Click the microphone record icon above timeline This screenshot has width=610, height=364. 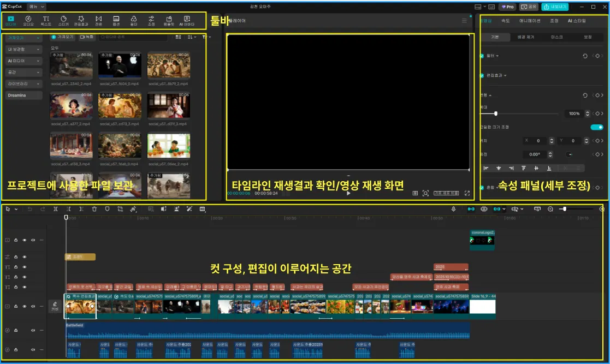tap(453, 209)
